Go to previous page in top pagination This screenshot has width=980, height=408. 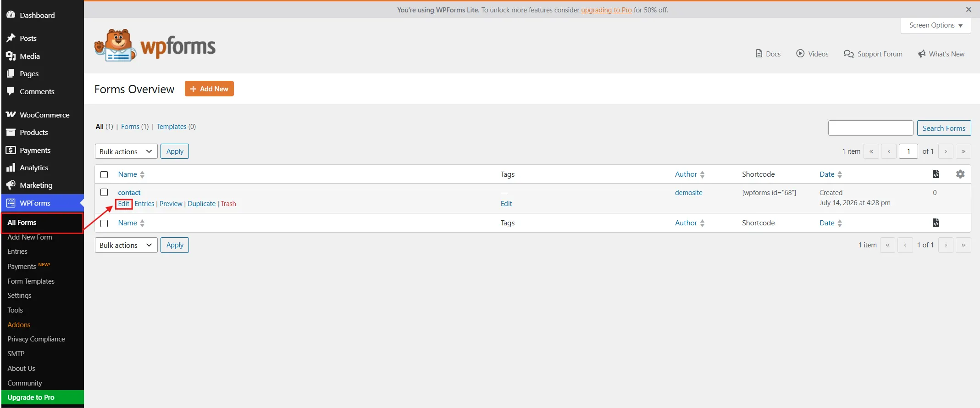[x=889, y=151]
